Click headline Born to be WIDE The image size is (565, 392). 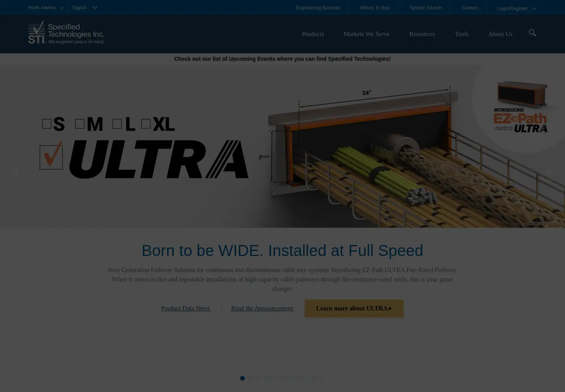282,250
